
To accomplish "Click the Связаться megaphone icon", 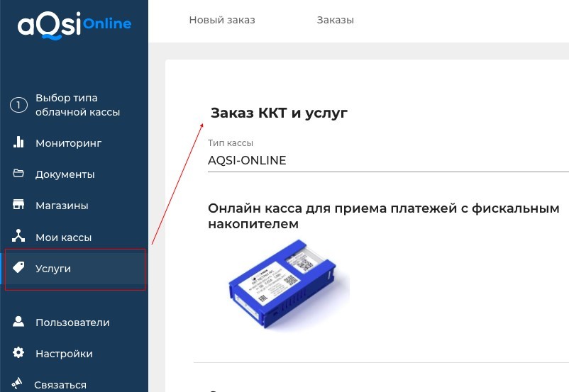I will [17, 383].
